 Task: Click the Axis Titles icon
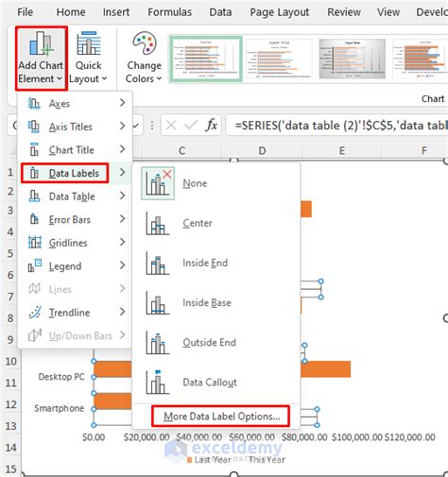(34, 127)
